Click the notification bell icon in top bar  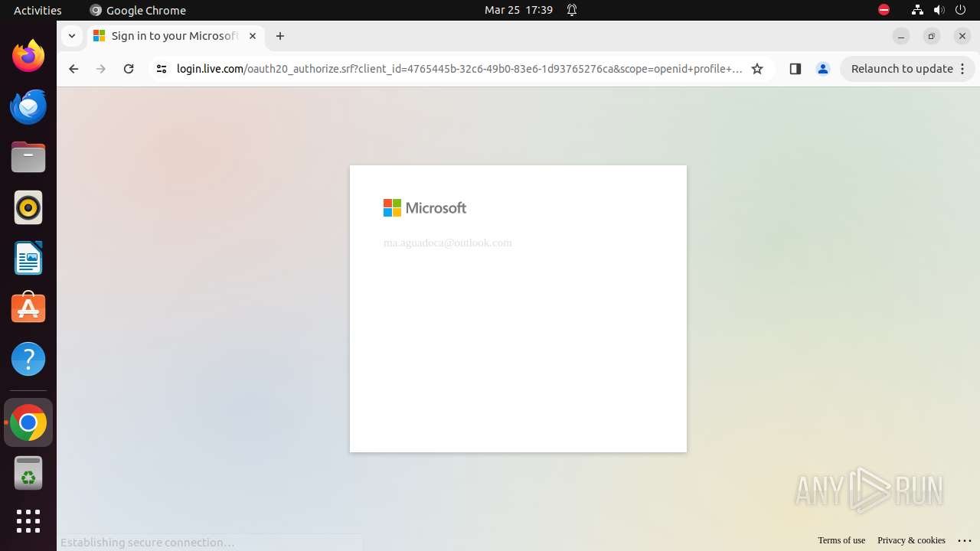(572, 10)
